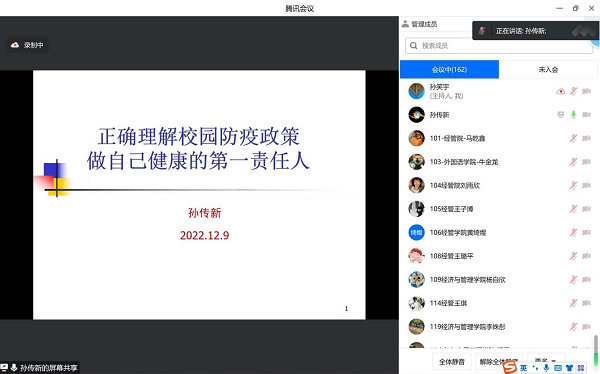
Task: Toggle camera for 孙笑宇 host row
Action: pos(586,91)
